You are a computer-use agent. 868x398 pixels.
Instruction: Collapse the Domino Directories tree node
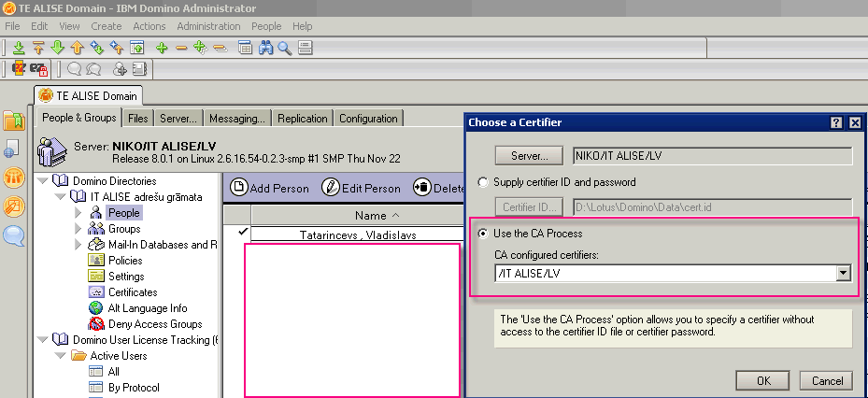pyautogui.click(x=42, y=181)
